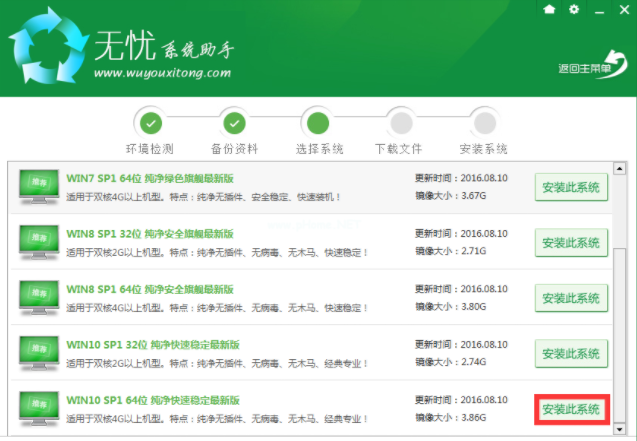The width and height of the screenshot is (637, 441).
Task: Close the system assistant window
Action: (624, 9)
